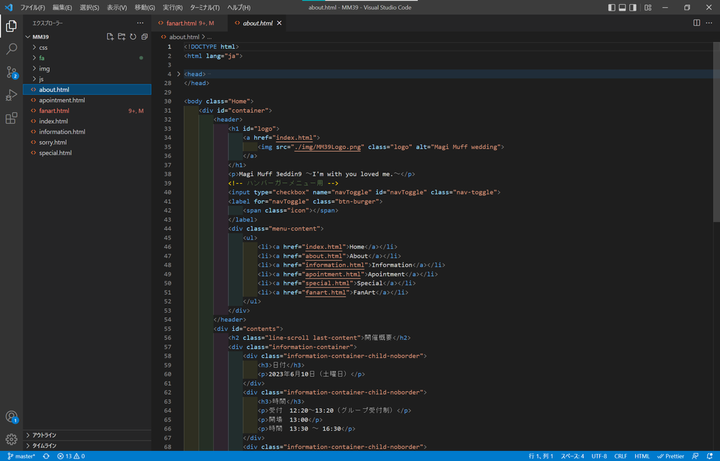Toggle the secondary sidebar visibility

pos(633,7)
